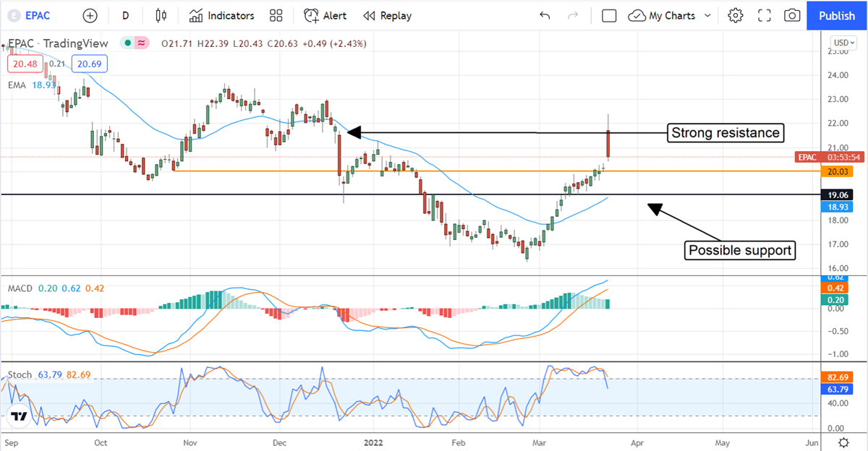Image resolution: width=868 pixels, height=451 pixels.
Task: Enter fullscreen mode
Action: pyautogui.click(x=765, y=15)
